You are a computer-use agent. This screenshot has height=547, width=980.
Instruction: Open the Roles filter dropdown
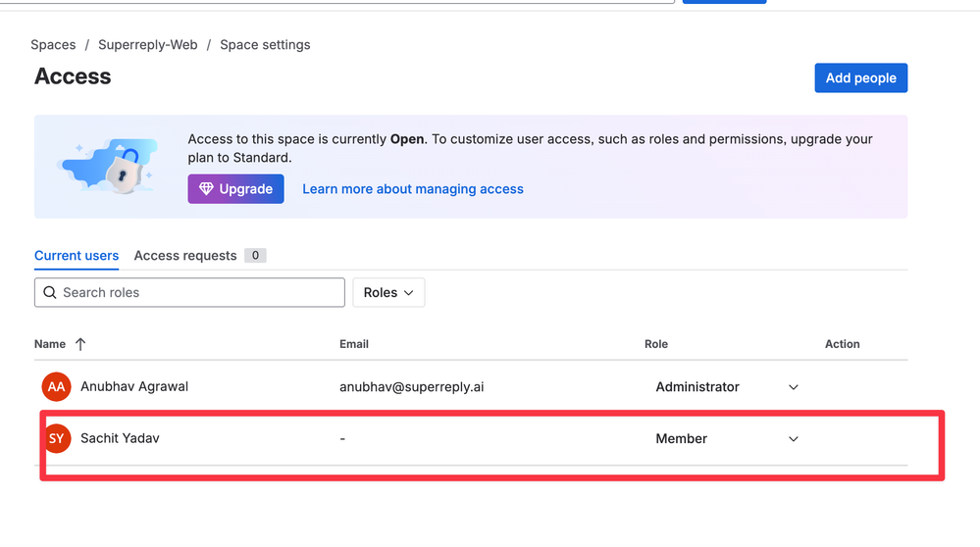pyautogui.click(x=388, y=292)
